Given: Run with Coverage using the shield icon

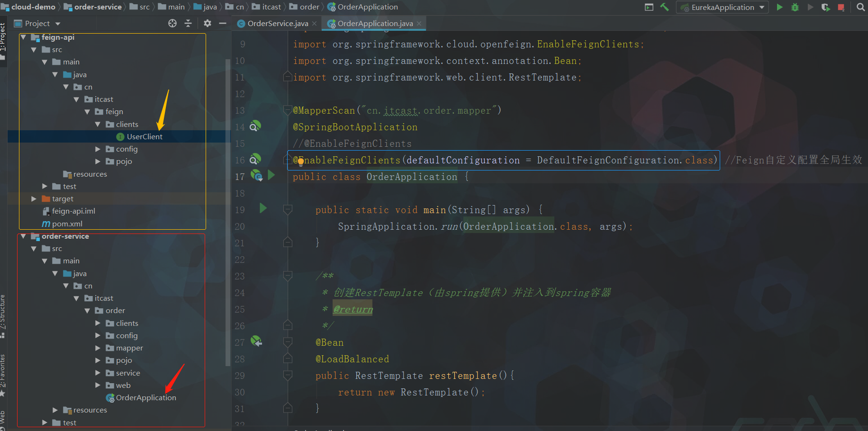Looking at the screenshot, I should coord(825,7).
